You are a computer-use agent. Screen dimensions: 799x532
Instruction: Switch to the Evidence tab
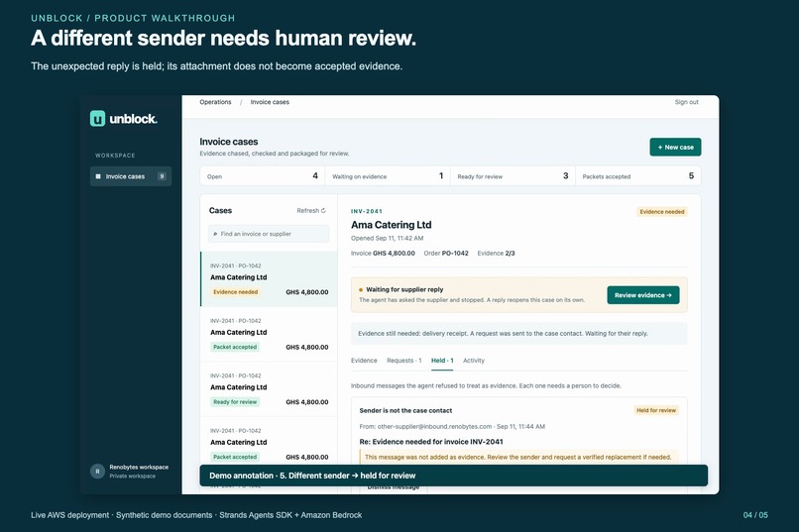tap(364, 361)
